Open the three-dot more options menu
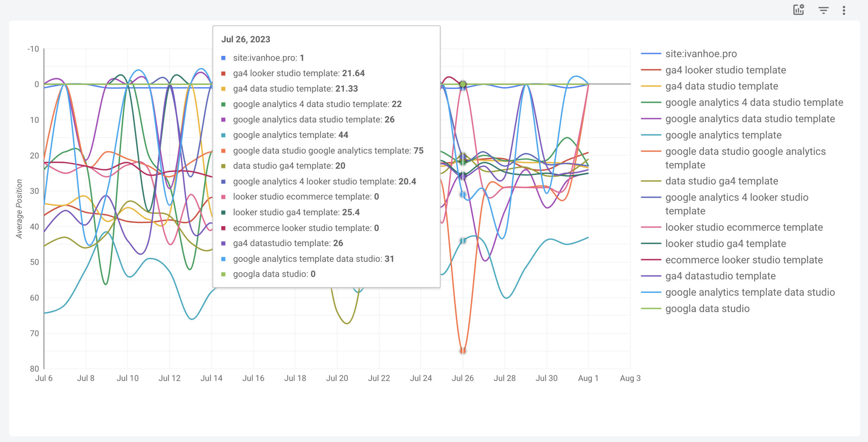 point(844,10)
